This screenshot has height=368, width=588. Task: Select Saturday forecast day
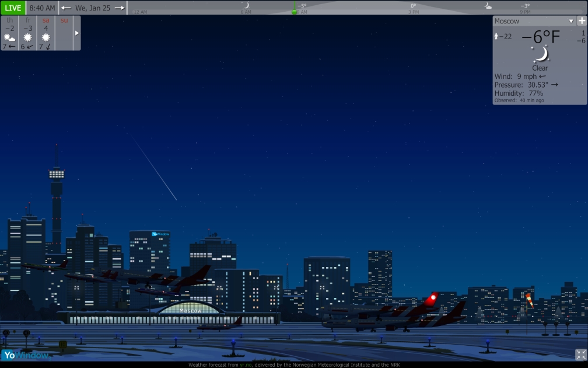pyautogui.click(x=46, y=33)
